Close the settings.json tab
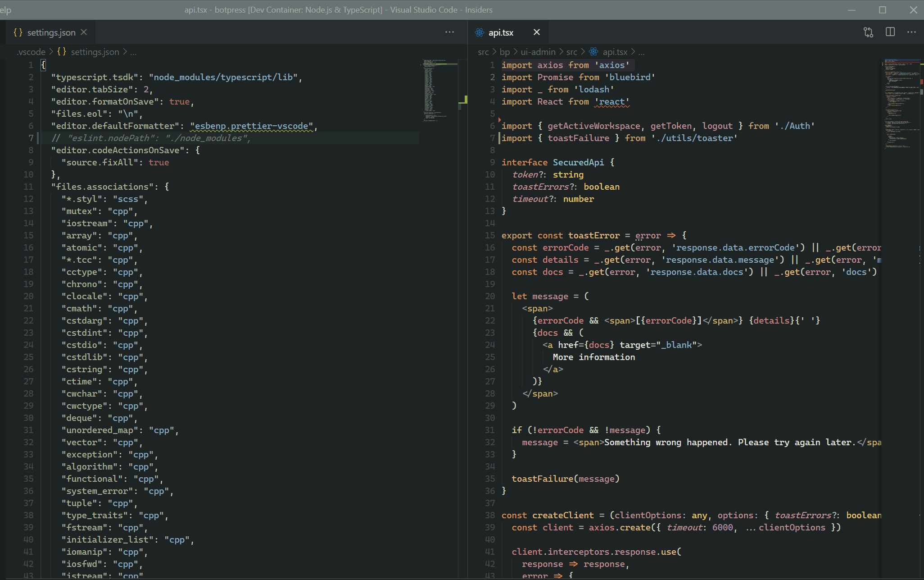924x580 pixels. [x=84, y=32]
